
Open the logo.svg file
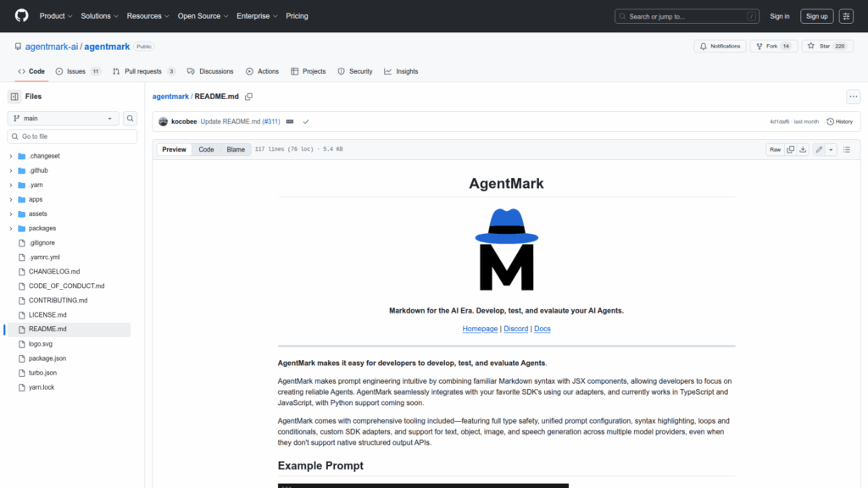pyautogui.click(x=41, y=344)
